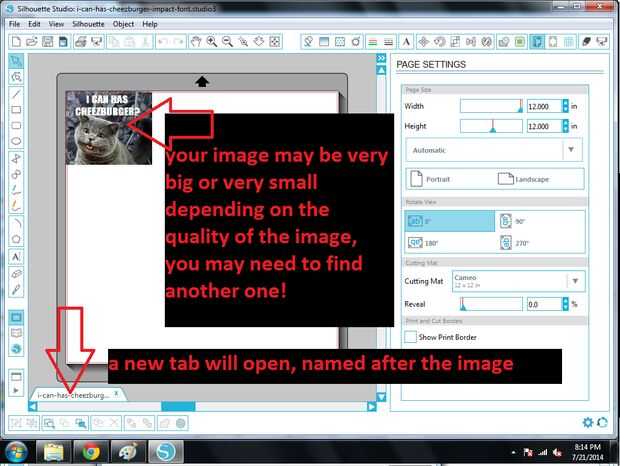
Task: Open the Text Style panel with the A icon
Action: (x=406, y=42)
